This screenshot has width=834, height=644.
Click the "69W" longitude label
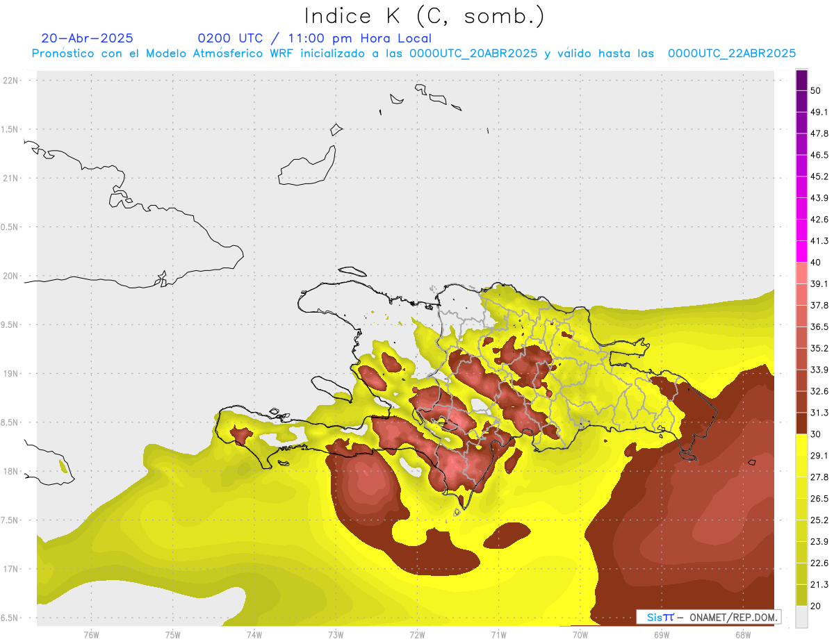(661, 634)
